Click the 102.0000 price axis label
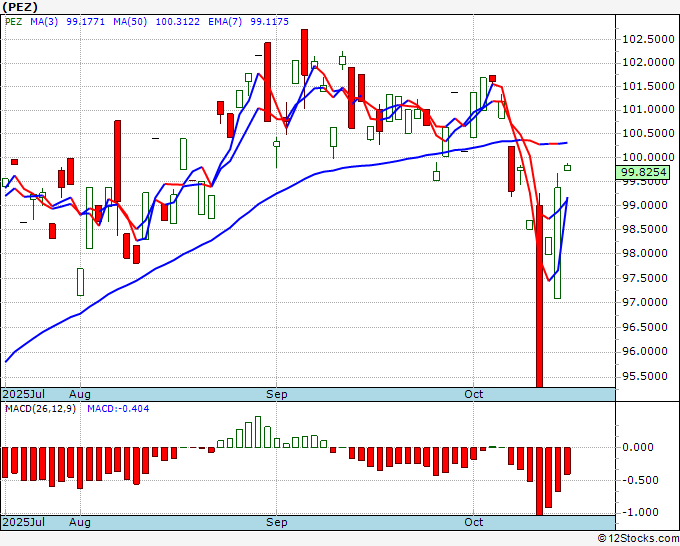680x546 pixels. (648, 63)
